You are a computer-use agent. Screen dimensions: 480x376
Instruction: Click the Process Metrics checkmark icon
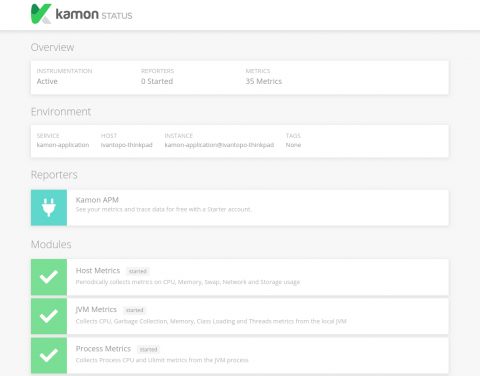(x=49, y=355)
